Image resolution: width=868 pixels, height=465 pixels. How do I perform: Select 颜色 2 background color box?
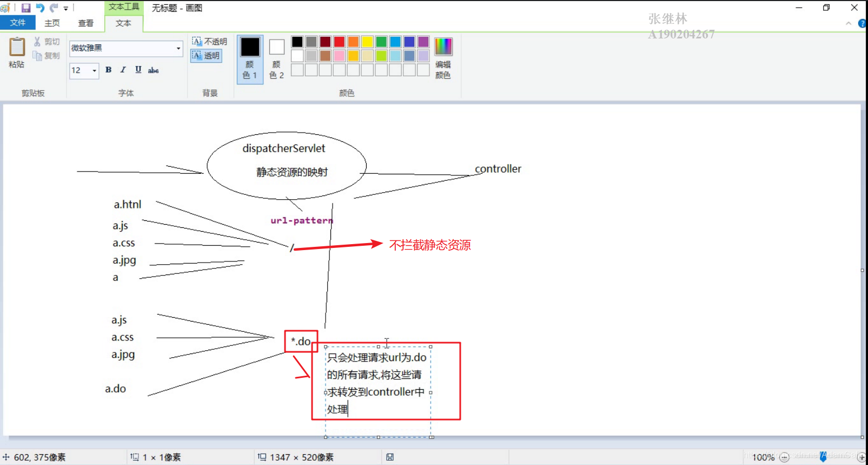click(x=276, y=59)
